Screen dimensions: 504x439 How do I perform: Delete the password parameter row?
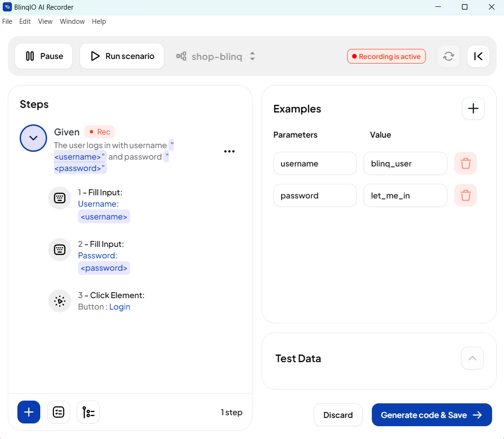pos(466,195)
